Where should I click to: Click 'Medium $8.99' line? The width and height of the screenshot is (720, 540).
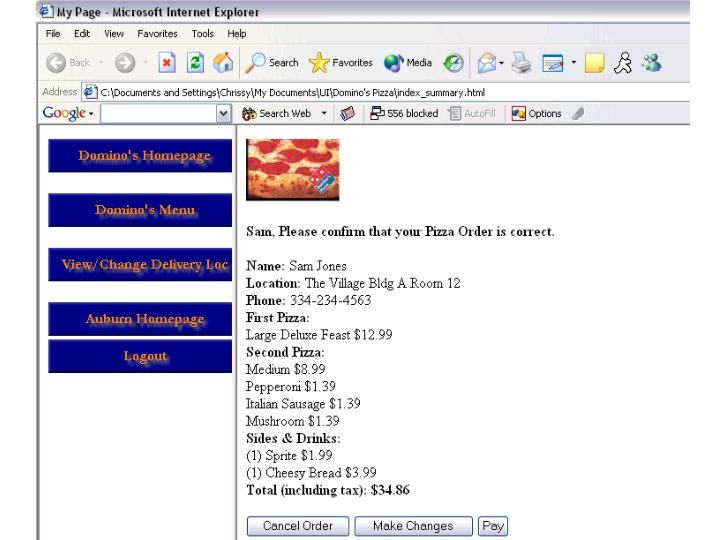(x=286, y=369)
